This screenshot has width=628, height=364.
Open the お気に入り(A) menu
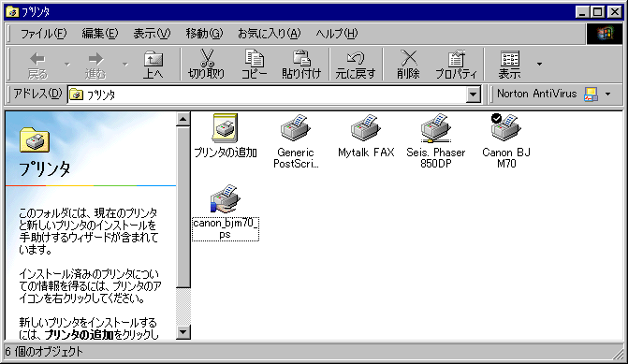pyautogui.click(x=270, y=34)
